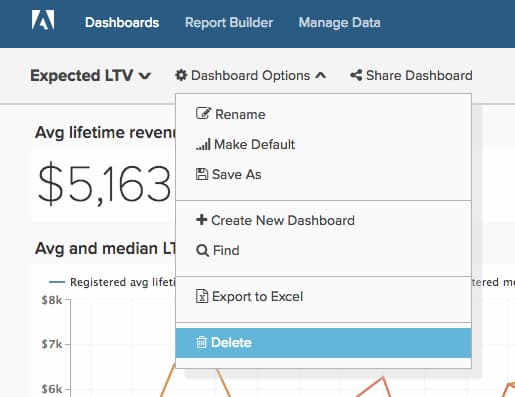Collapse the Dashboard Options chevron
Image resolution: width=515 pixels, height=397 pixels.
point(321,75)
